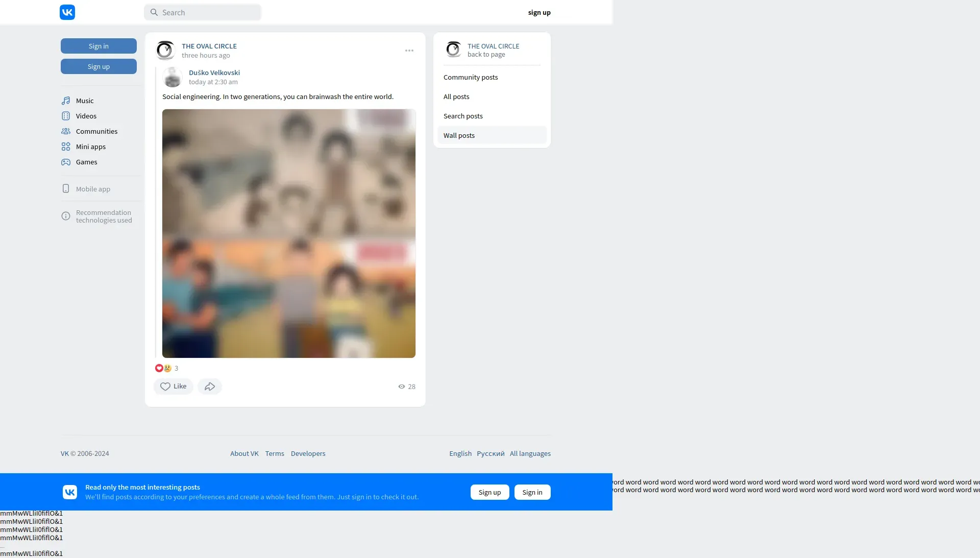Click the share arrow under the post
The height and width of the screenshot is (558, 980).
209,386
